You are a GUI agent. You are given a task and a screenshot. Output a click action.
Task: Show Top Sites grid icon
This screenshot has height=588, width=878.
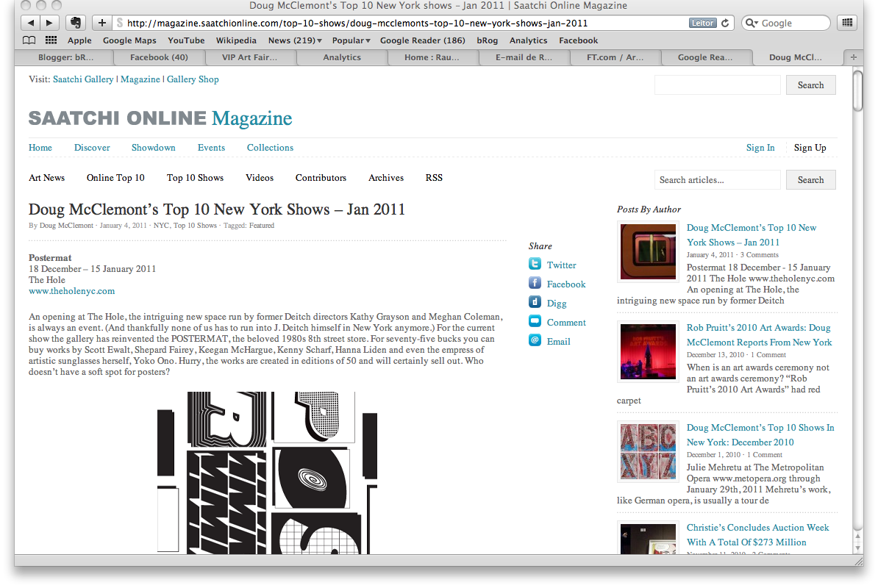51,40
